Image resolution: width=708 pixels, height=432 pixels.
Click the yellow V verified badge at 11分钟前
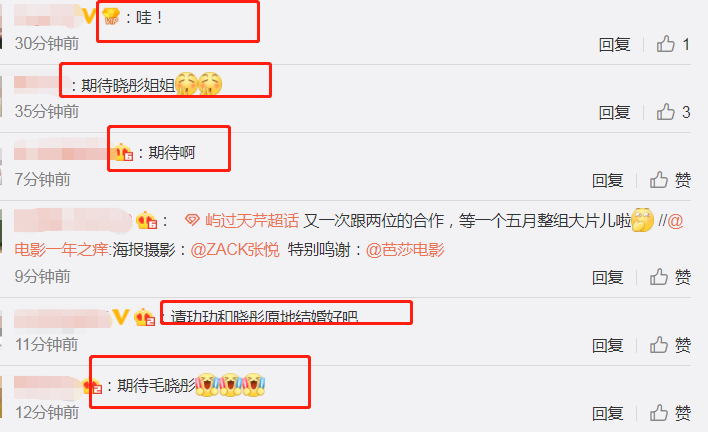tap(121, 317)
